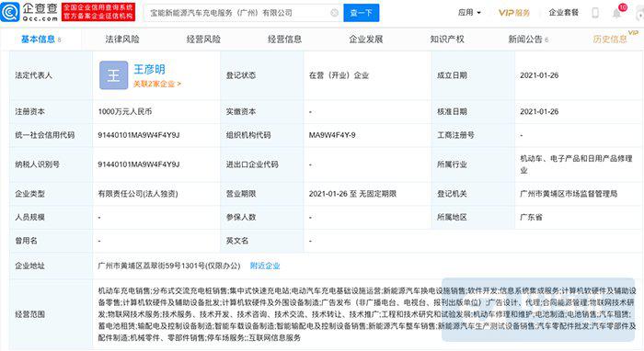
Task: Select 成立日期 value 2021-01-26
Action: pos(539,75)
